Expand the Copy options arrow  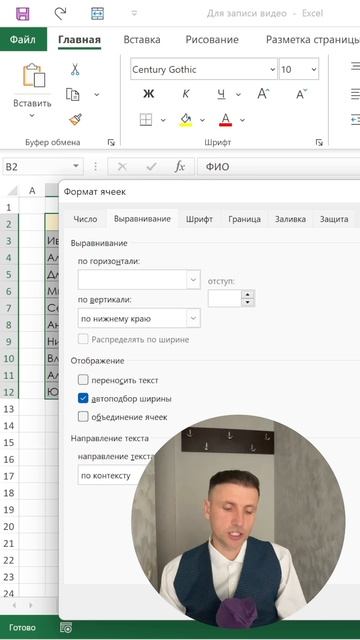(97, 94)
